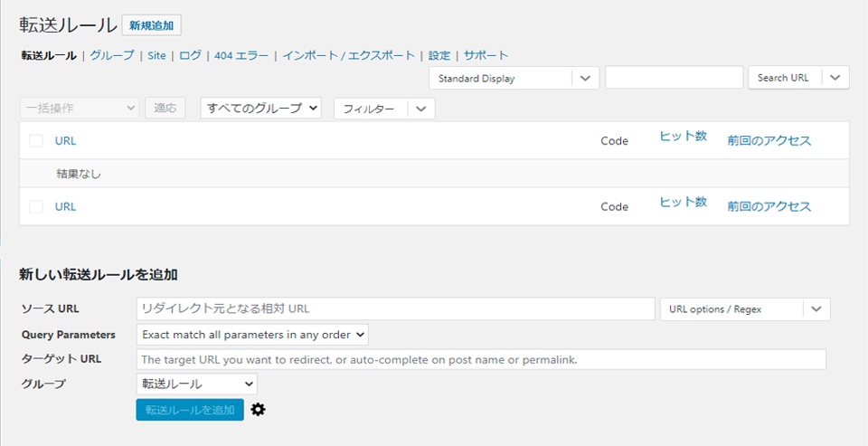
Task: Select the グループ dropdown in add form
Action: click(196, 384)
